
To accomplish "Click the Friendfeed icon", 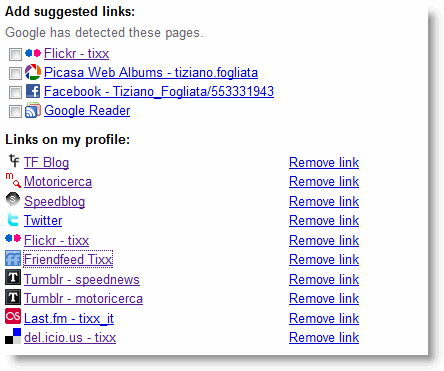I will [x=13, y=259].
